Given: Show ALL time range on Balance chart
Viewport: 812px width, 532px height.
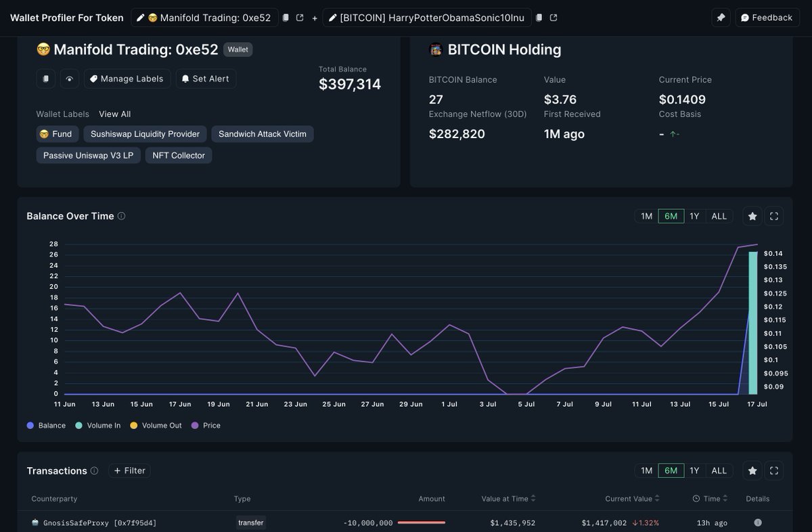Looking at the screenshot, I should pos(719,216).
